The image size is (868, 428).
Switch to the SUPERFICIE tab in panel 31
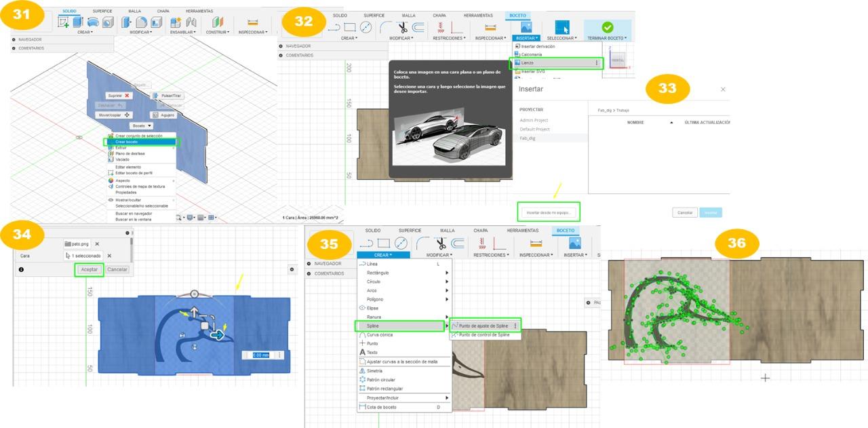(102, 12)
